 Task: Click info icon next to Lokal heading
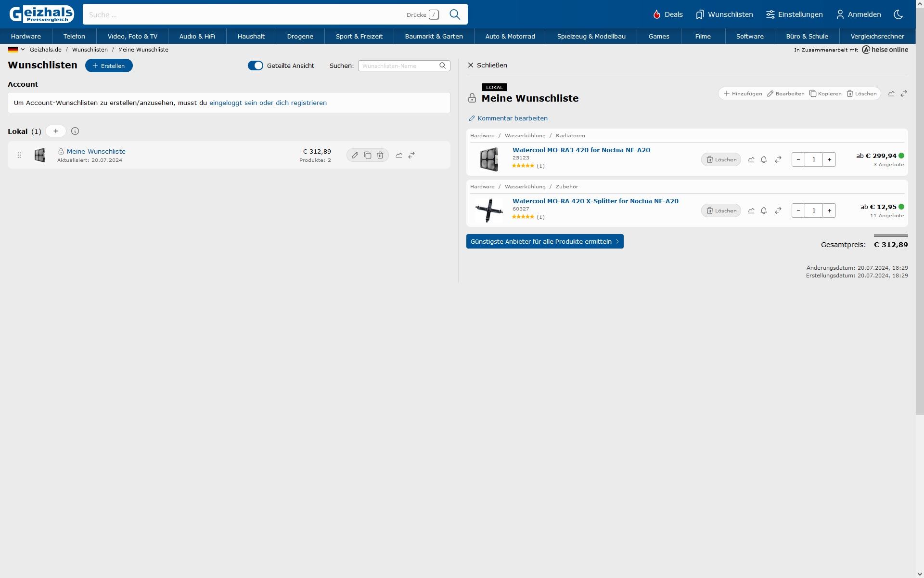pos(75,131)
